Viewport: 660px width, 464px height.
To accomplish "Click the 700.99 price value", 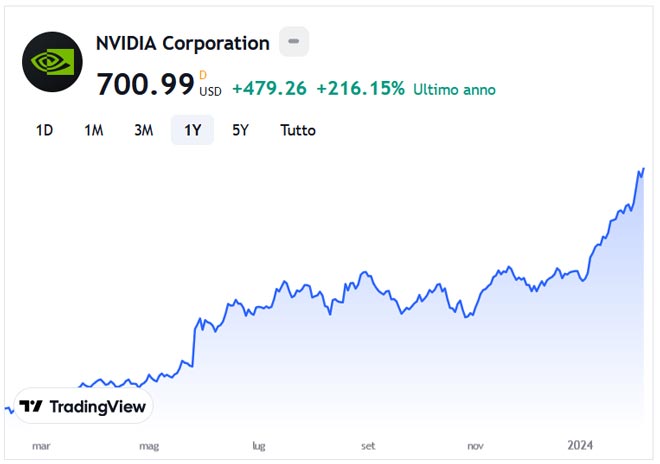I will 145,84.
